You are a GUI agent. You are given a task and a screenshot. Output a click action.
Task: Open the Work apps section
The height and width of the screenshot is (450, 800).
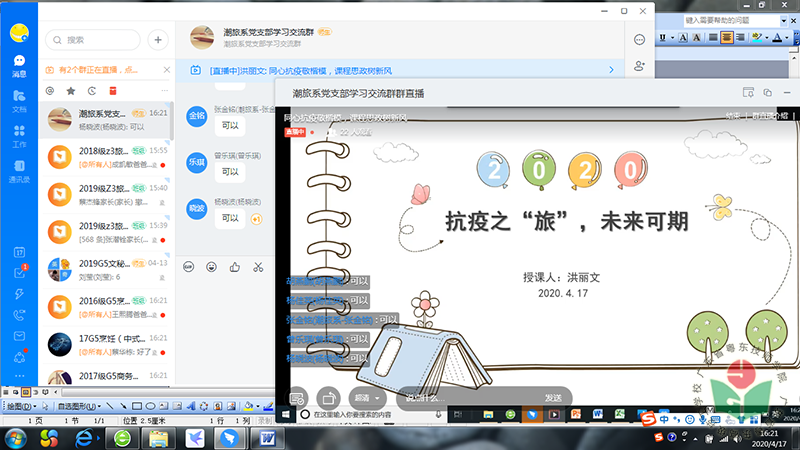coord(19,137)
